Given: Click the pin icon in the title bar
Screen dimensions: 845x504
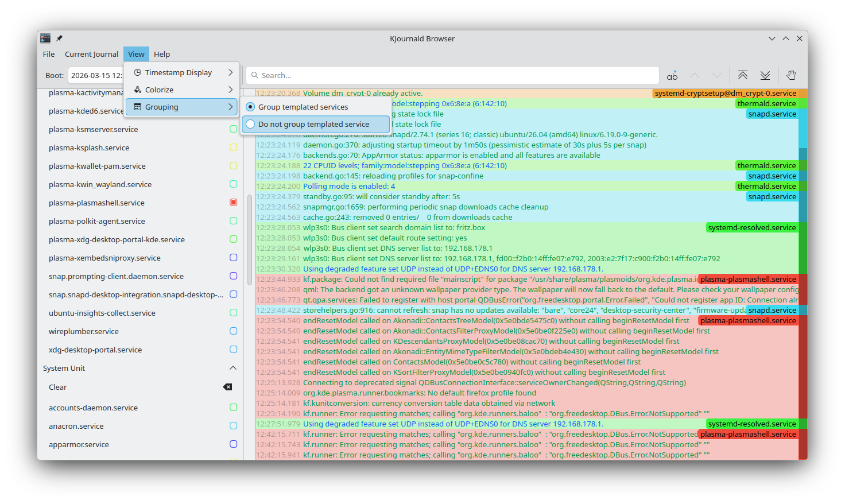Looking at the screenshot, I should click(x=59, y=38).
